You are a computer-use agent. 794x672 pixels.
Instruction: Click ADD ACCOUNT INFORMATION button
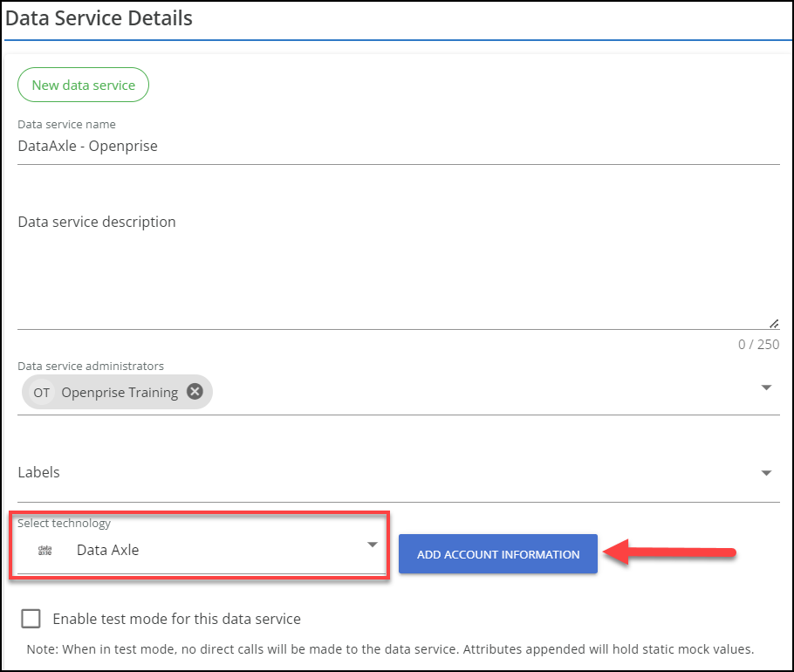click(x=497, y=554)
